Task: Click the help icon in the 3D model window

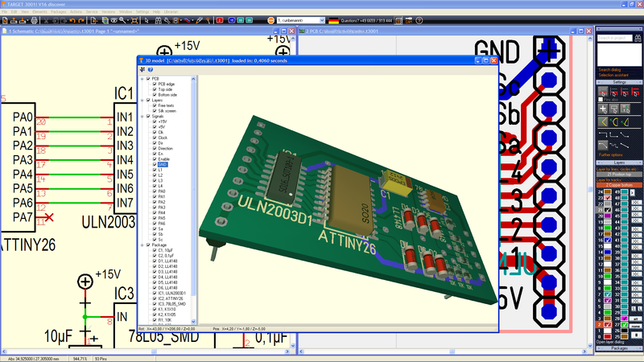Action: click(151, 70)
